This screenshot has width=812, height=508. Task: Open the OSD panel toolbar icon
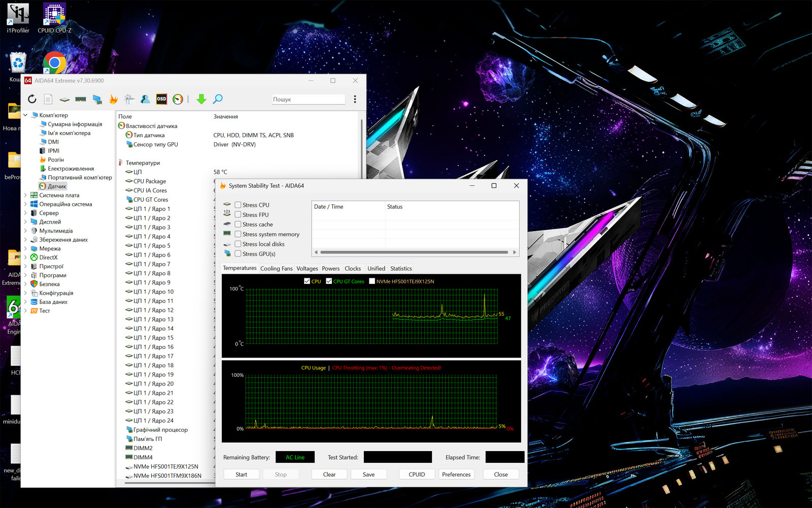pyautogui.click(x=161, y=99)
